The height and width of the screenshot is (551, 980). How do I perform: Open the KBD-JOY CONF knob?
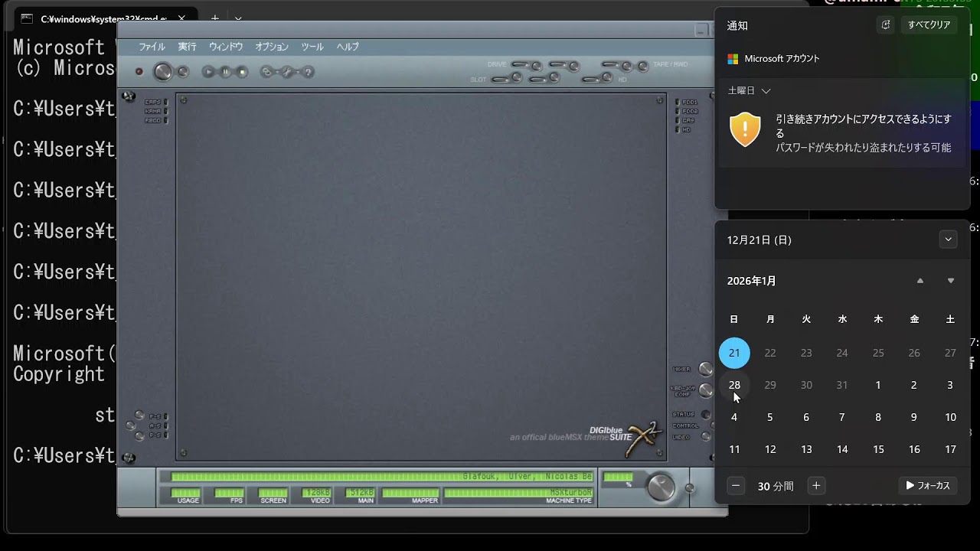(x=705, y=391)
